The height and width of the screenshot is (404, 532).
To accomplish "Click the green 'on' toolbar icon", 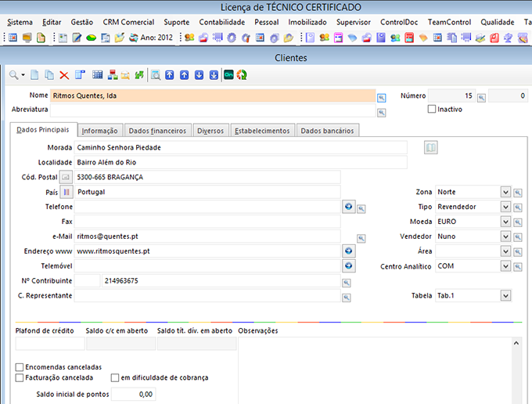I will (228, 75).
